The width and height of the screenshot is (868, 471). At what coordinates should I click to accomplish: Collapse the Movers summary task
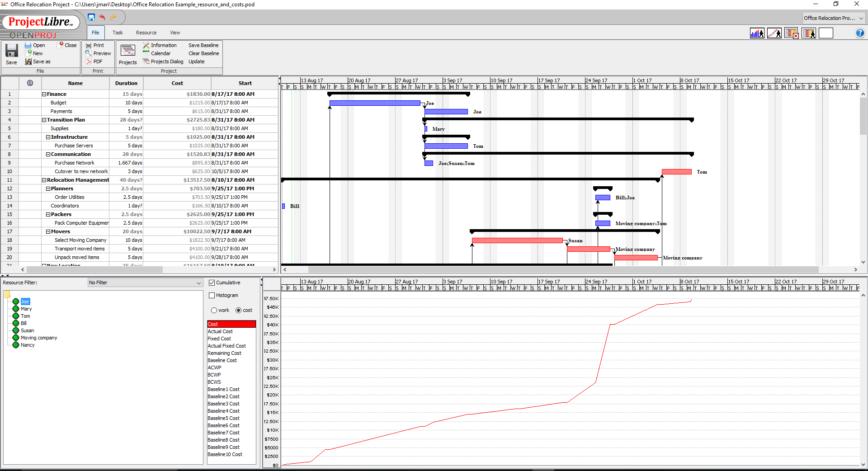coord(48,231)
